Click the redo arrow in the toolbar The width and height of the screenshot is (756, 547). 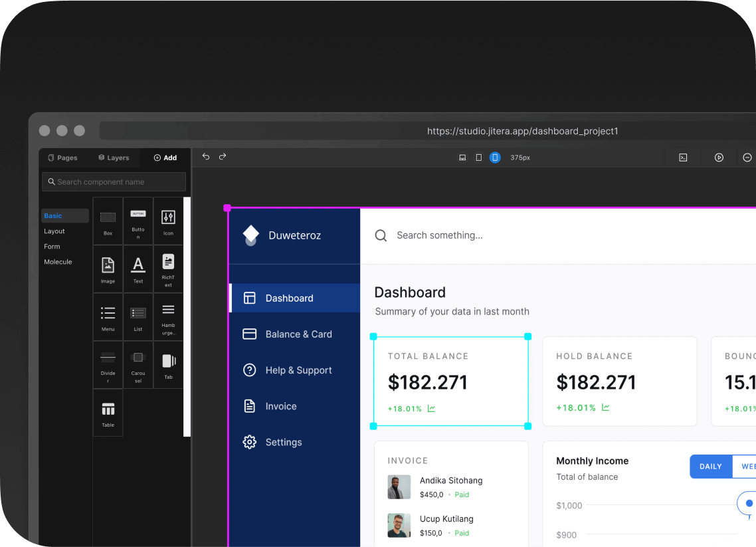click(223, 157)
